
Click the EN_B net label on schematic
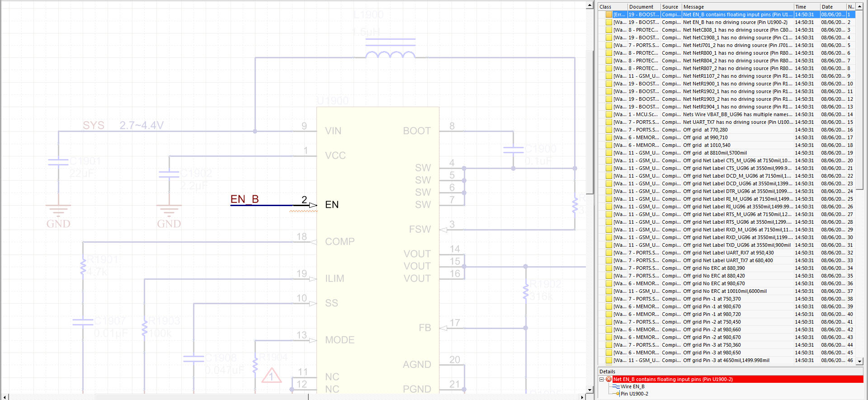(x=245, y=199)
